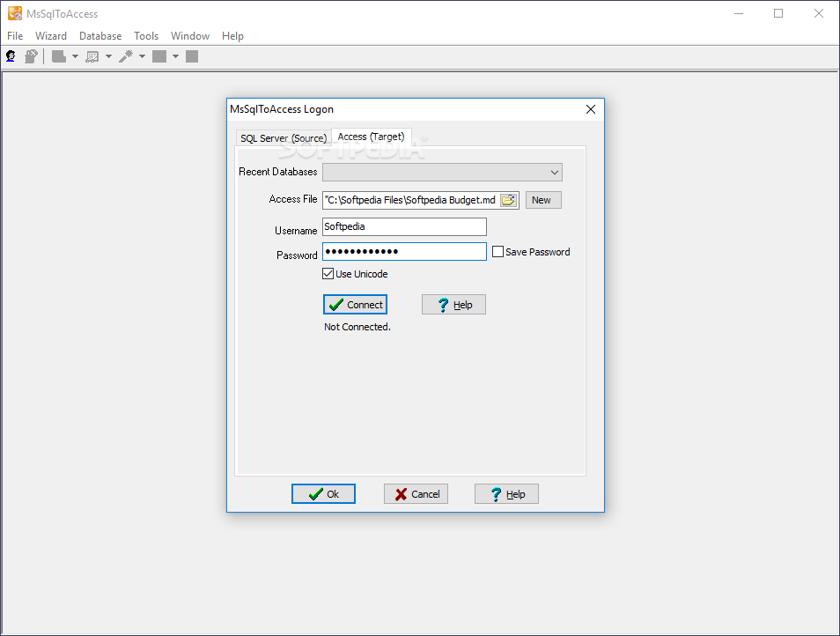Open dropdown arrow next to wand icon
840x636 pixels.
142,56
